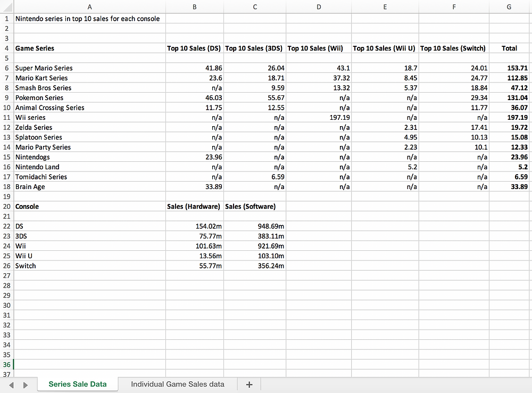532x393 pixels.
Task: Click the 'Top 10 Sales (Switch)' header cell
Action: (454, 48)
